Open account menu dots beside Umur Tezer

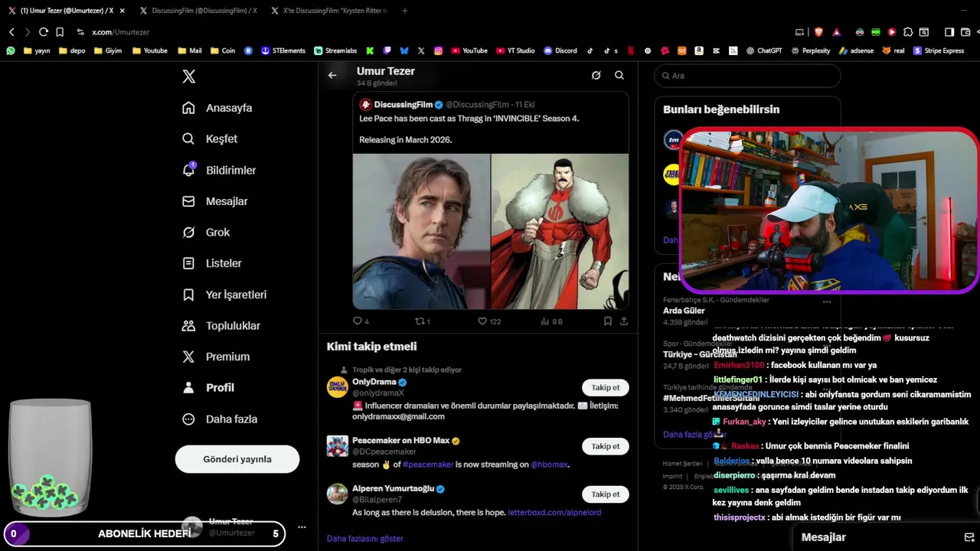point(302,527)
